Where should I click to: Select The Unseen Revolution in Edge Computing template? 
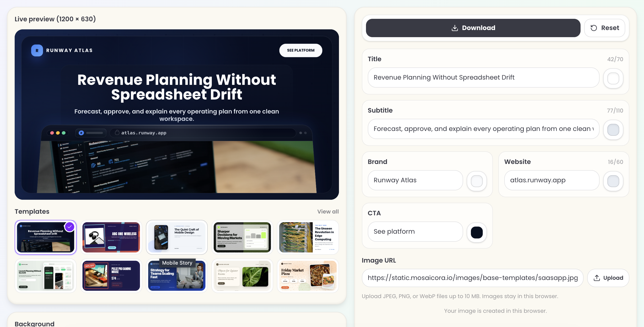point(308,237)
